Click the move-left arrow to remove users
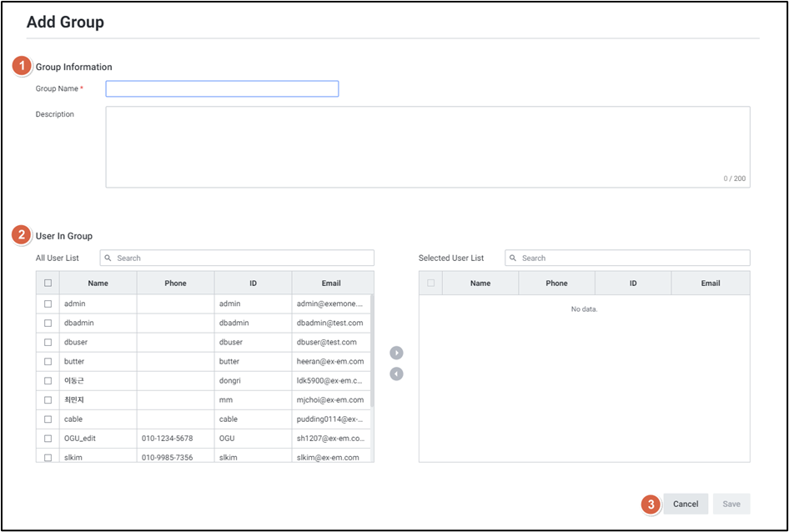The height and width of the screenshot is (532, 789). click(396, 374)
